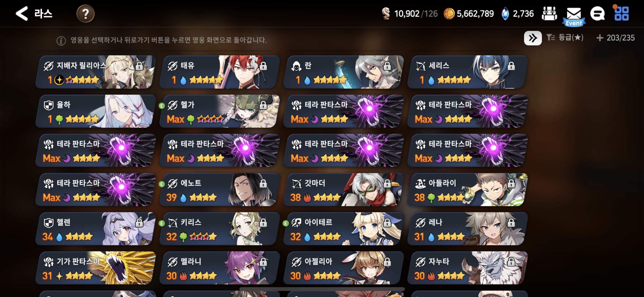Open the 등급(★) sort dropdown

point(565,38)
